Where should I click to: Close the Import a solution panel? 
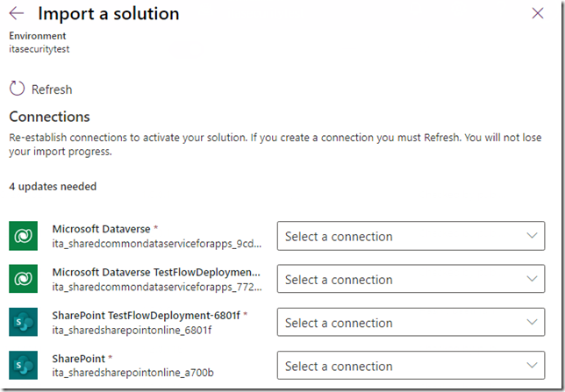click(538, 13)
